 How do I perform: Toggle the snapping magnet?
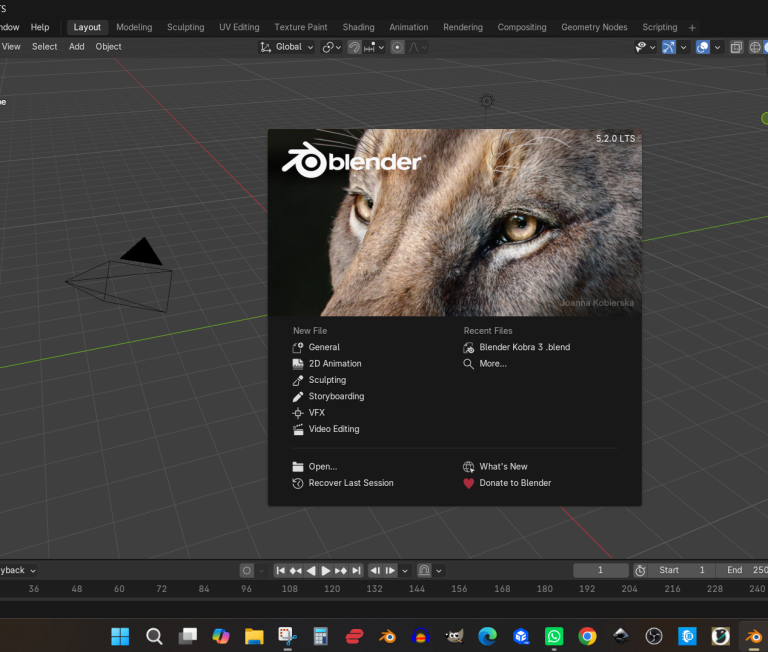click(354, 47)
